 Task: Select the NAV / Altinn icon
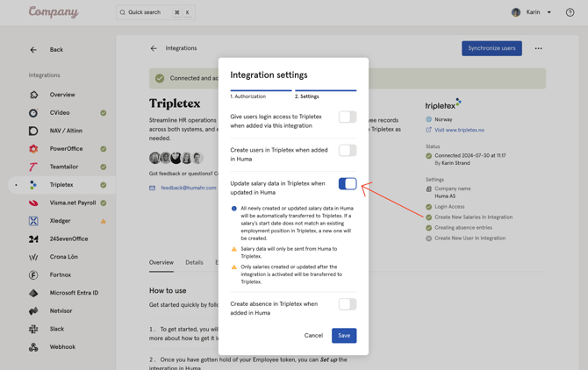pyautogui.click(x=33, y=131)
